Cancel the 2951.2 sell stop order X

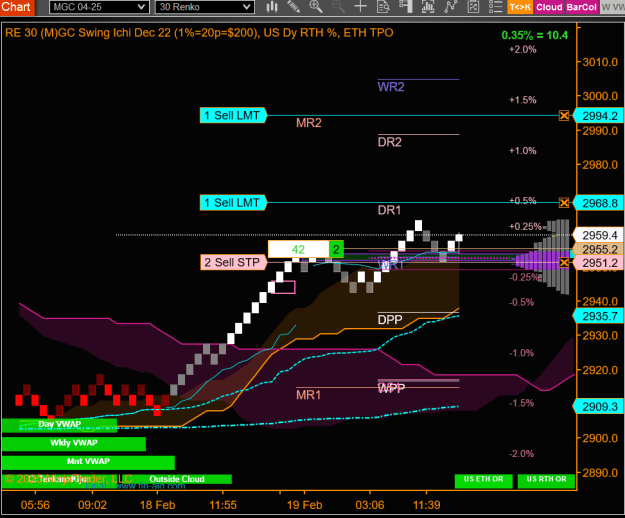click(x=564, y=263)
